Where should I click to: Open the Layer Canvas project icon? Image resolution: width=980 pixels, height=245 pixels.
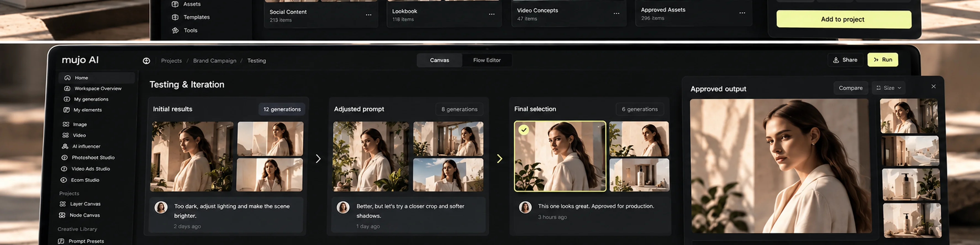(63, 204)
